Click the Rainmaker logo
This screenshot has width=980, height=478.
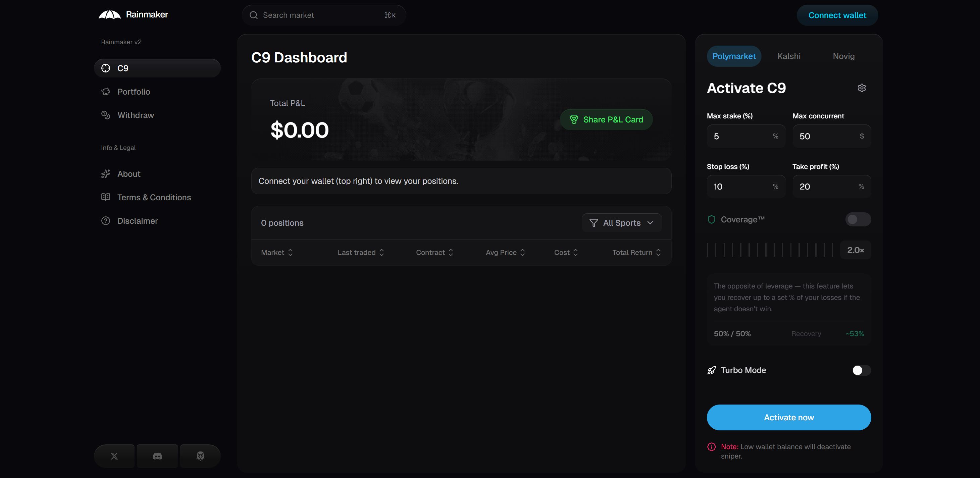(110, 15)
